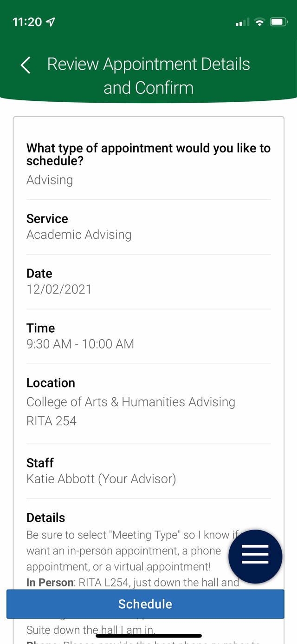Tap the back arrow in header
Viewport: 297px width, 644px height.
pos(26,65)
